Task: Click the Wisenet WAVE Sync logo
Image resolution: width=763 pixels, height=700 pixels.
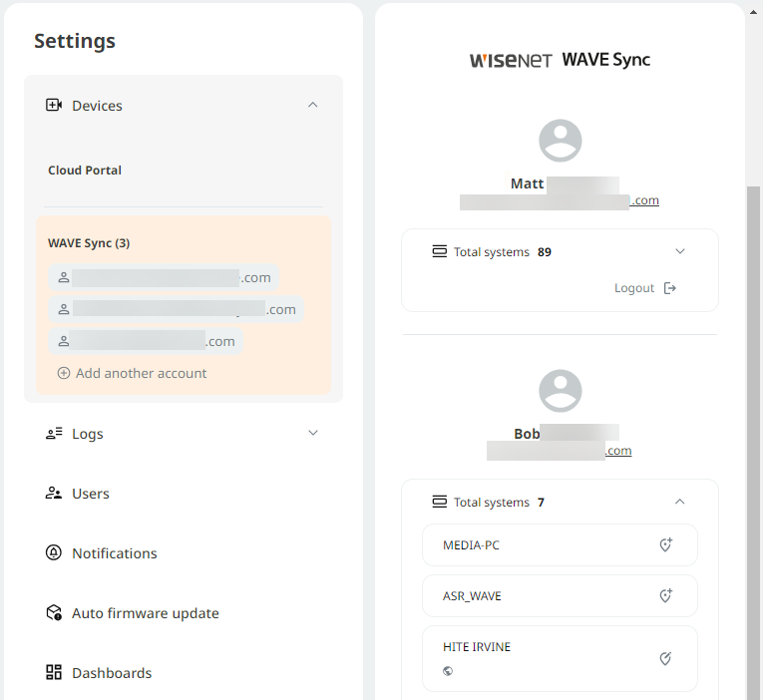Action: [560, 60]
